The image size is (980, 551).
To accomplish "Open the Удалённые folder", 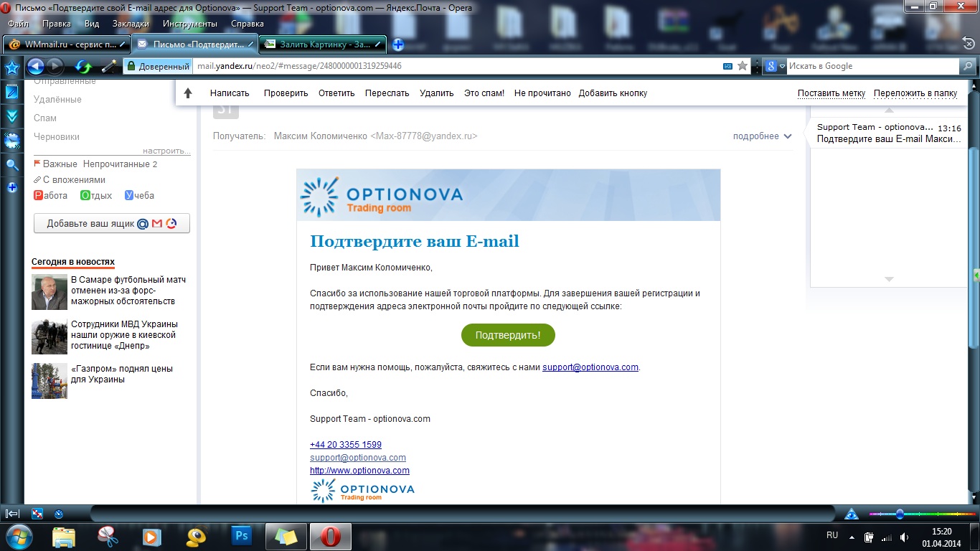I will (x=57, y=99).
